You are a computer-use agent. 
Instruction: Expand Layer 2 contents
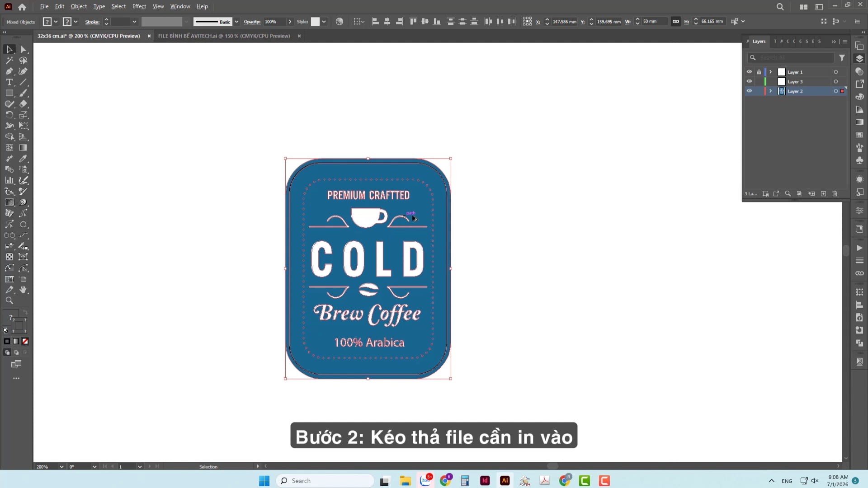click(x=771, y=91)
